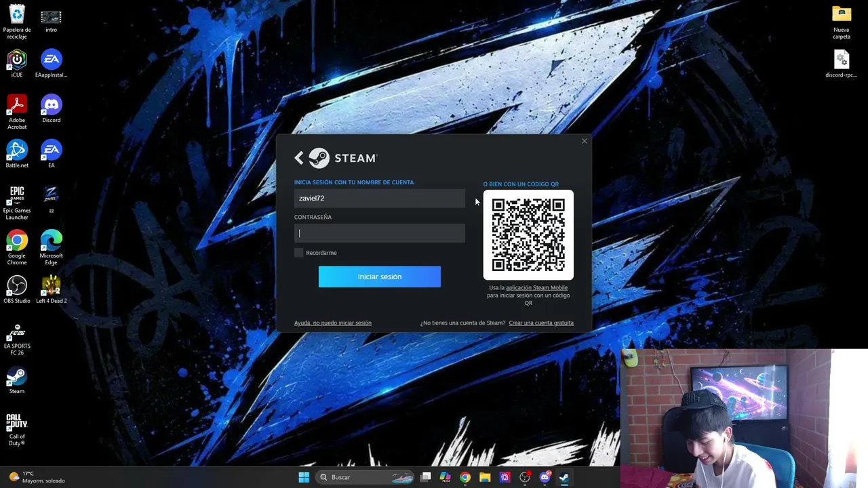Select the EA SPORTS FC 26 desktop icon
The width and height of the screenshot is (868, 488).
click(x=17, y=339)
